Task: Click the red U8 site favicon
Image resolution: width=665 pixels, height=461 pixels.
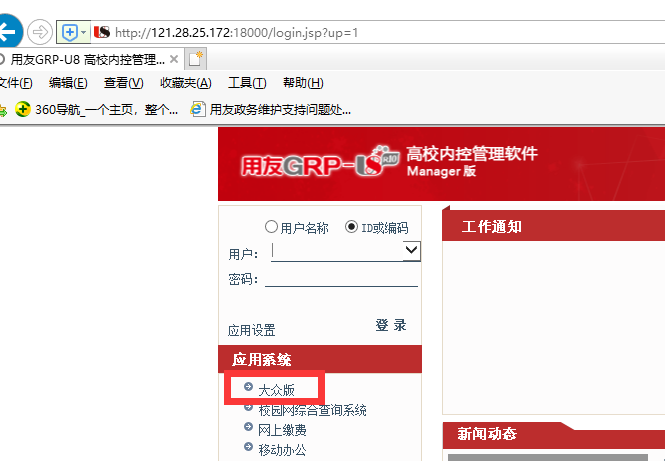Action: point(101,32)
